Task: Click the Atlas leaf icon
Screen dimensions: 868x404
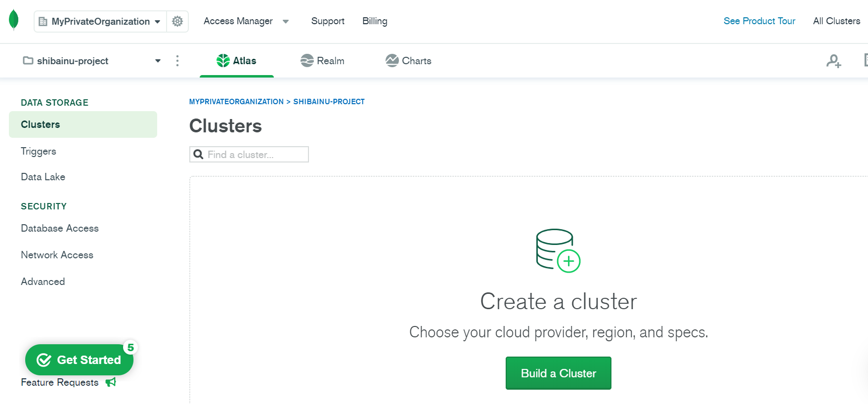Action: [x=223, y=61]
